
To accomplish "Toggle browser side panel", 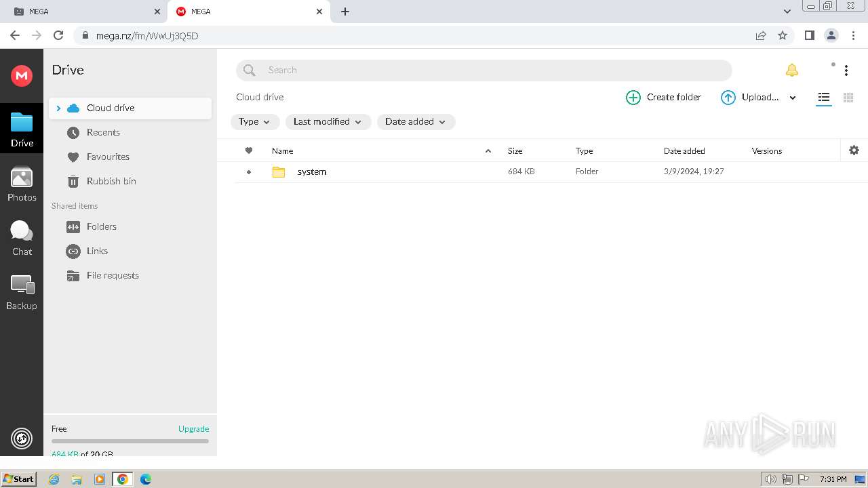I will 809,35.
